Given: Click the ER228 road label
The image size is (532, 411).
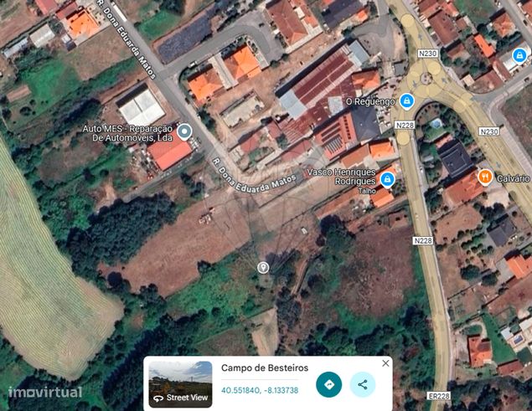Looking at the screenshot, I should (x=439, y=396).
